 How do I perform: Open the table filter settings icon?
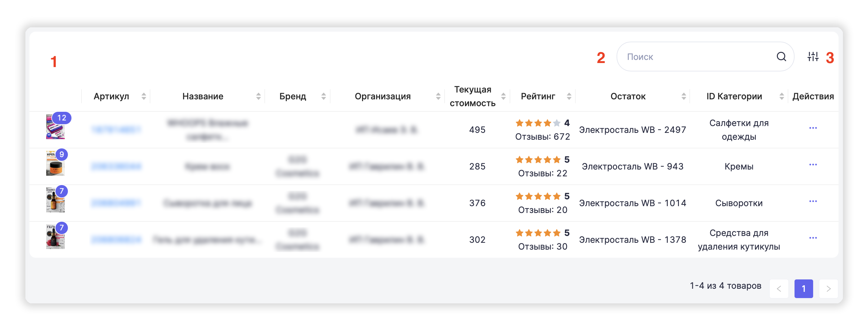point(813,57)
